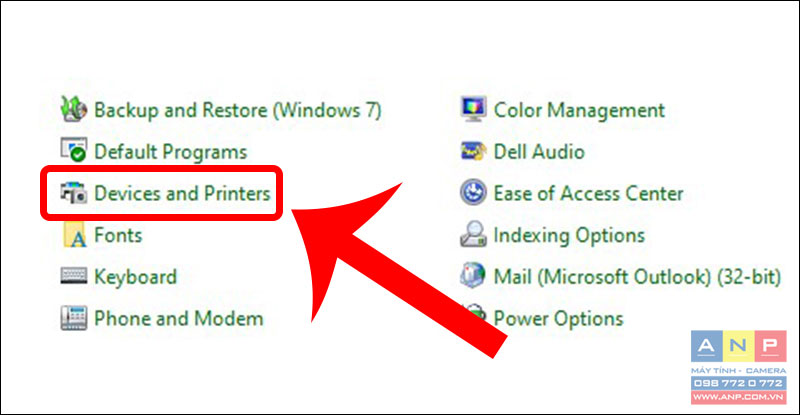Viewport: 800px width, 415px height.
Task: Click the Default Programs icon
Action: (73, 151)
